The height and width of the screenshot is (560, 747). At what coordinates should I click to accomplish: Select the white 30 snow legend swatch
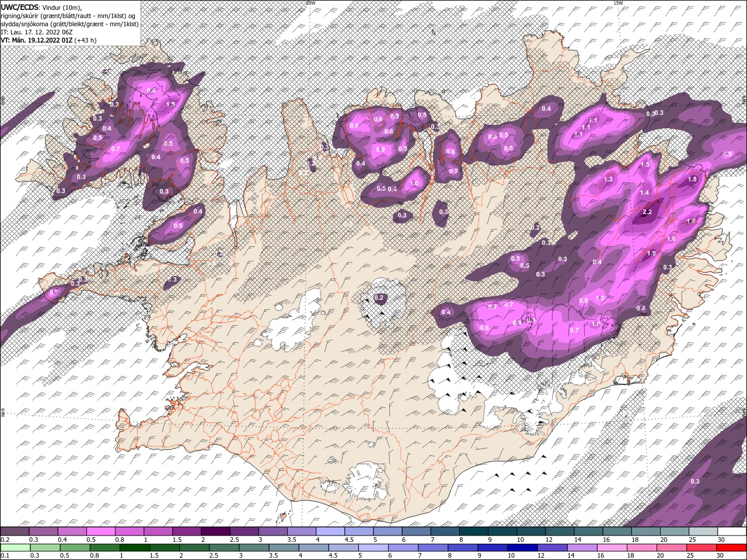732,531
